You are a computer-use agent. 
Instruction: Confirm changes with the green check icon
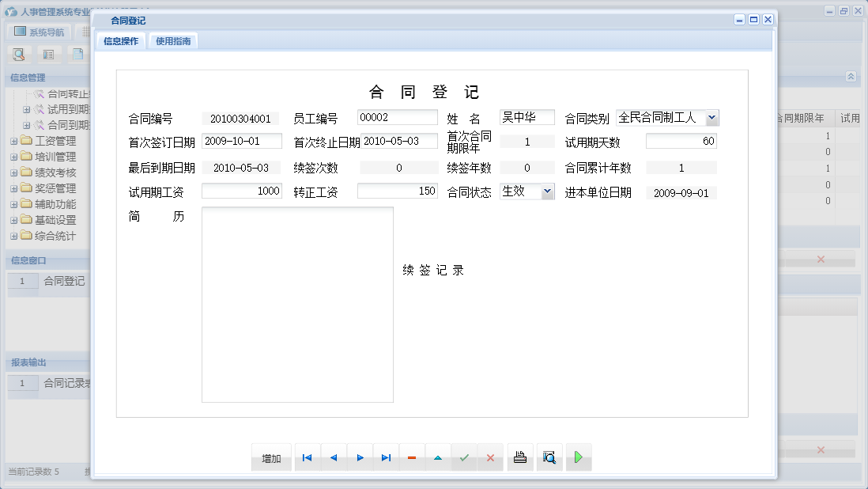(464, 457)
